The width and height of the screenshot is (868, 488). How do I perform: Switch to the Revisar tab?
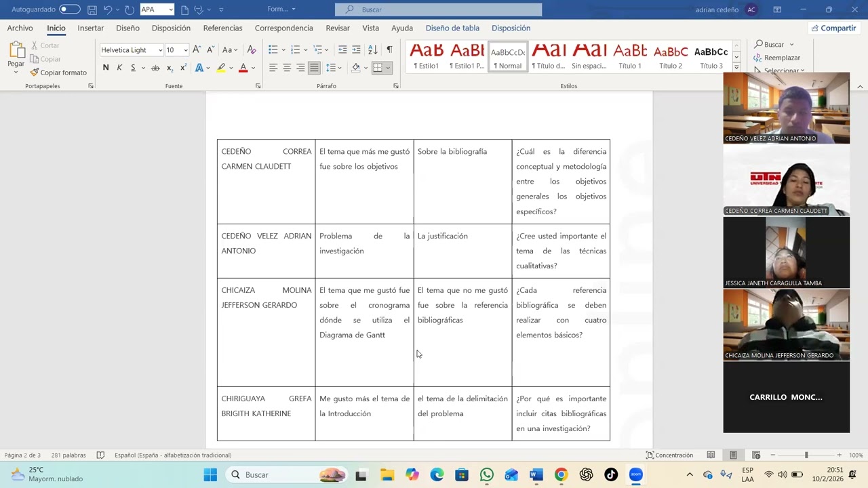338,28
